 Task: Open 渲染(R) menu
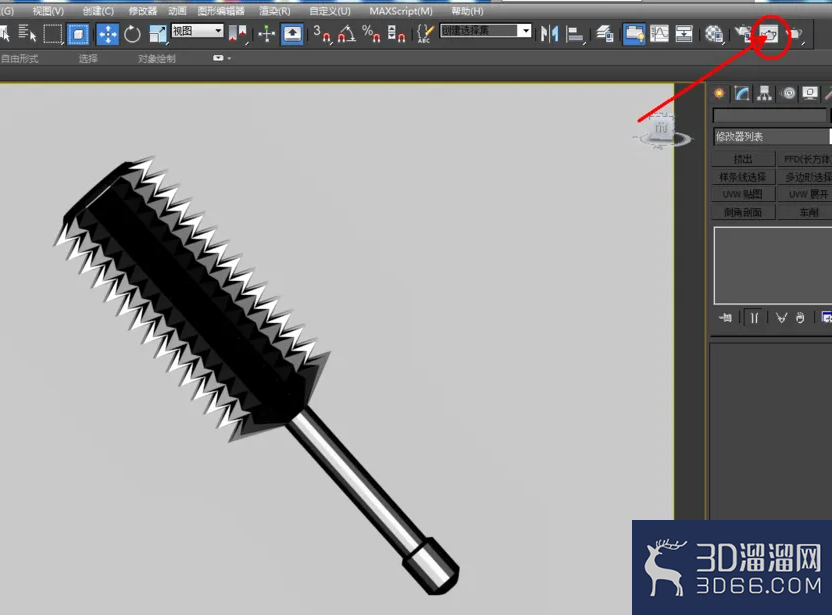(x=275, y=11)
